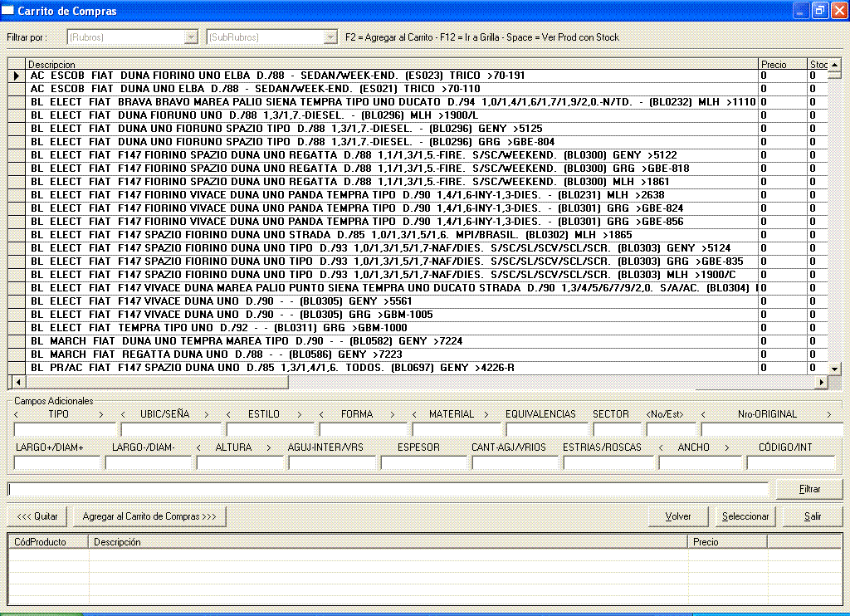Screen dimensions: 850x616
Task: Click the ESTRIAS/ROSCAS input field
Action: click(x=608, y=463)
